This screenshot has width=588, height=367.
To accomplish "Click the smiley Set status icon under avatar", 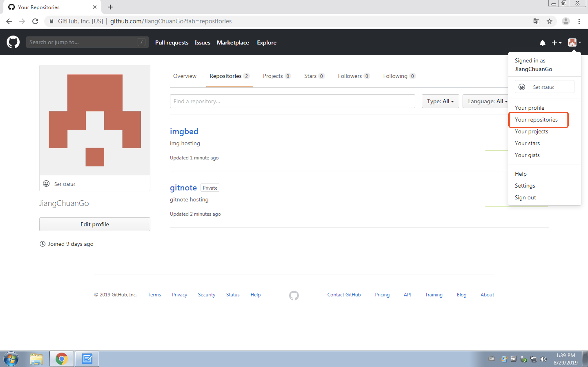I will [x=46, y=184].
